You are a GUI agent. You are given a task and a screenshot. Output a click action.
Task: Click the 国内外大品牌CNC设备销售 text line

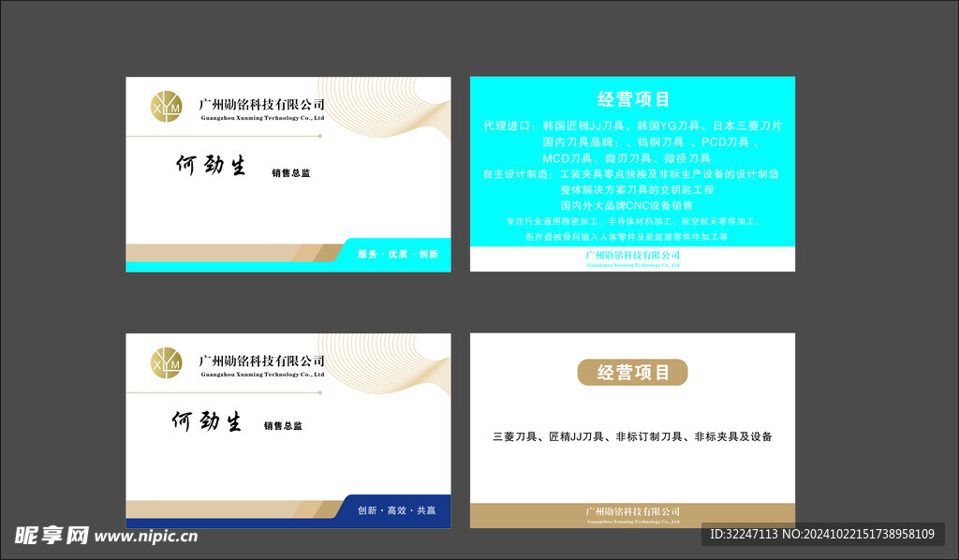tap(627, 204)
